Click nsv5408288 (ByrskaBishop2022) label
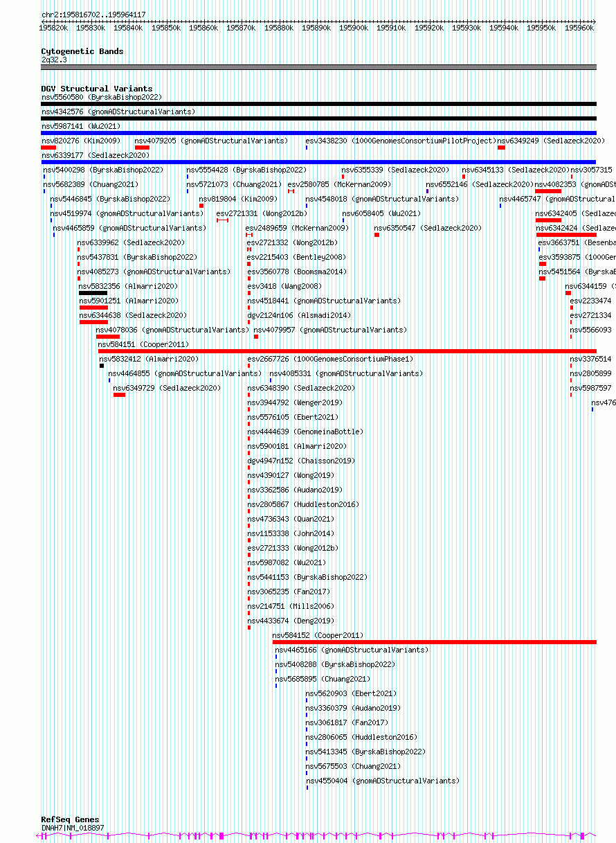The width and height of the screenshot is (616, 843). point(335,664)
